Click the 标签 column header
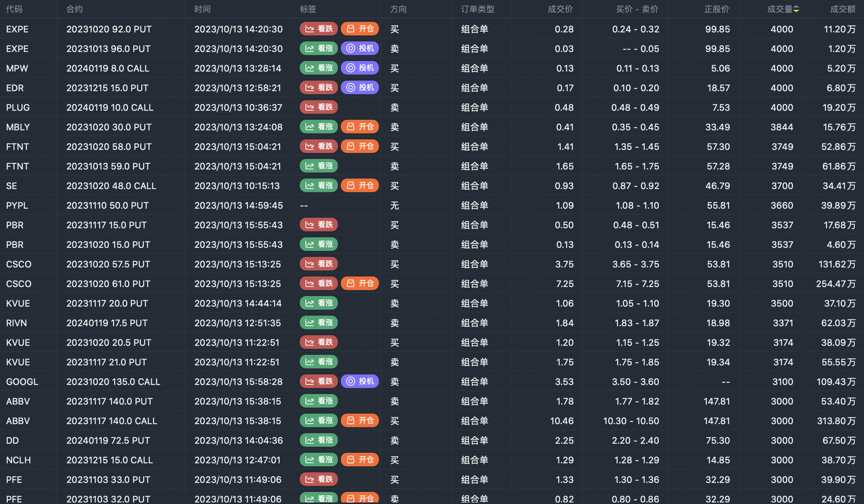 pyautogui.click(x=308, y=9)
